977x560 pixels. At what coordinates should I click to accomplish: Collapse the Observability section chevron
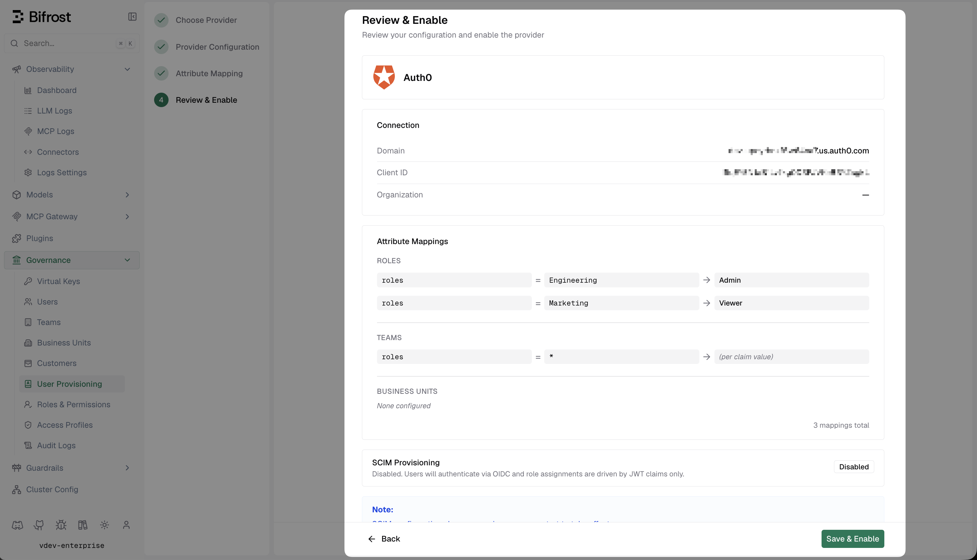(127, 69)
